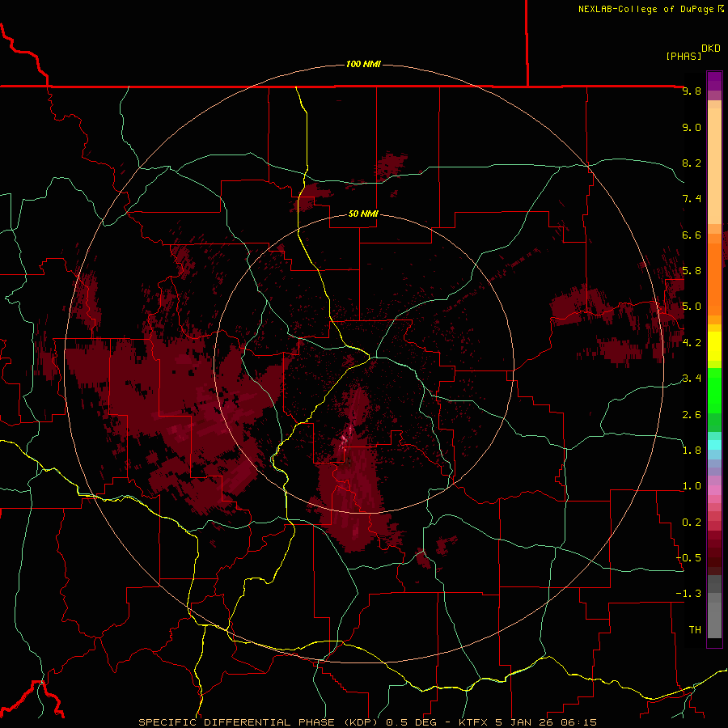Click the 5 JAN 26 06:15 timestamp

[546, 722]
